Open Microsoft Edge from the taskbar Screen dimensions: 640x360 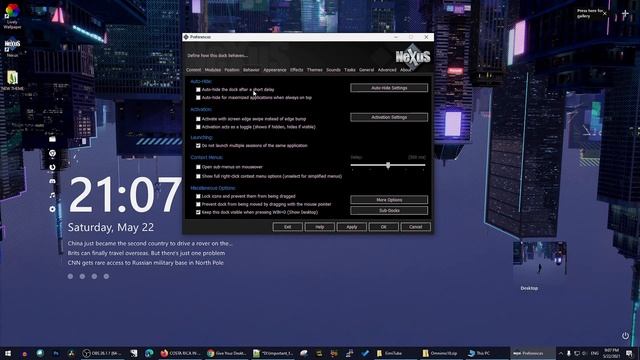click(x=149, y=353)
